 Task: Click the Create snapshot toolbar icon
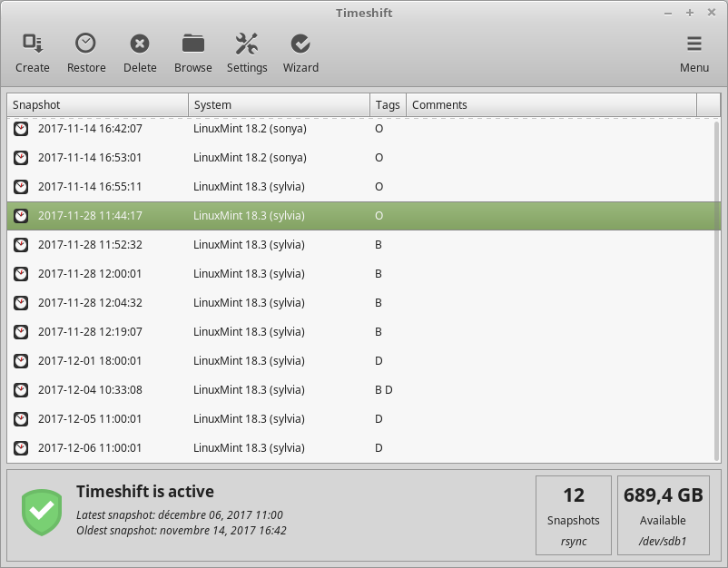[33, 44]
